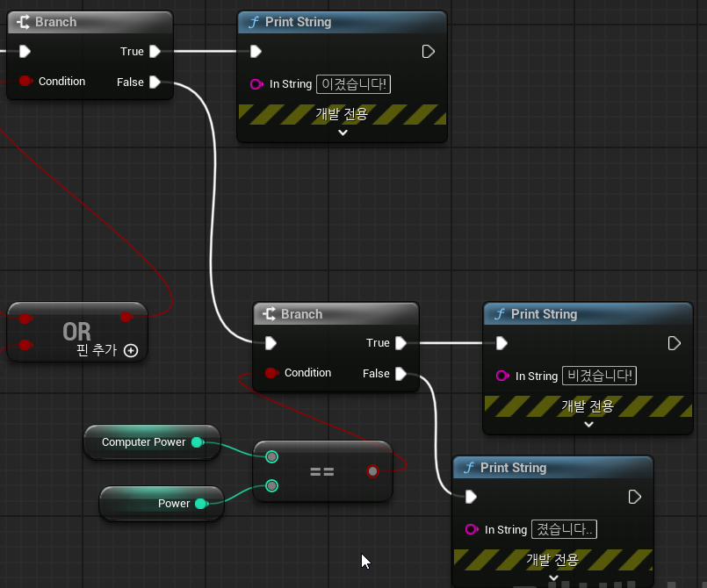Image resolution: width=707 pixels, height=588 pixels.
Task: Click the OR node's upper input pin
Action: click(x=25, y=319)
